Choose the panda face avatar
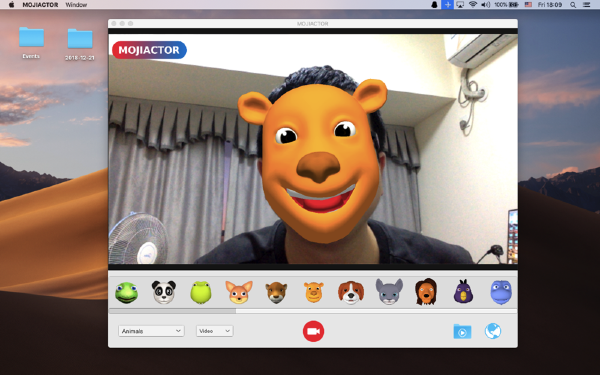The height and width of the screenshot is (375, 600). (x=164, y=292)
